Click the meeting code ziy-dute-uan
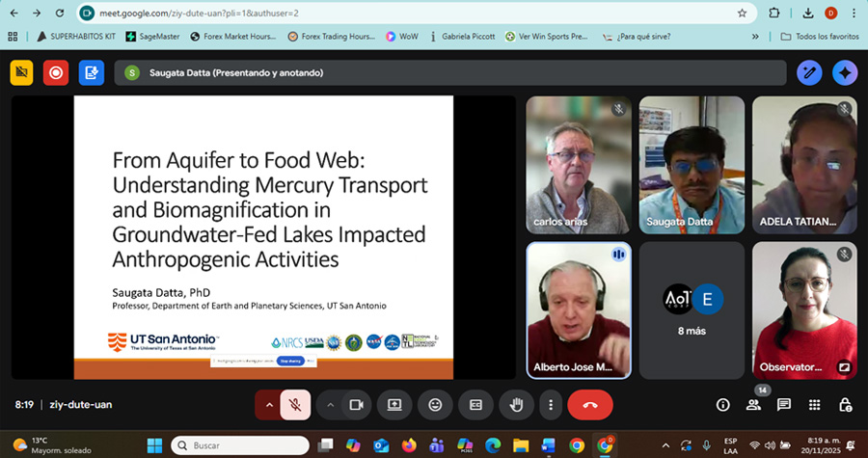Viewport: 868px width, 458px height. click(x=81, y=405)
